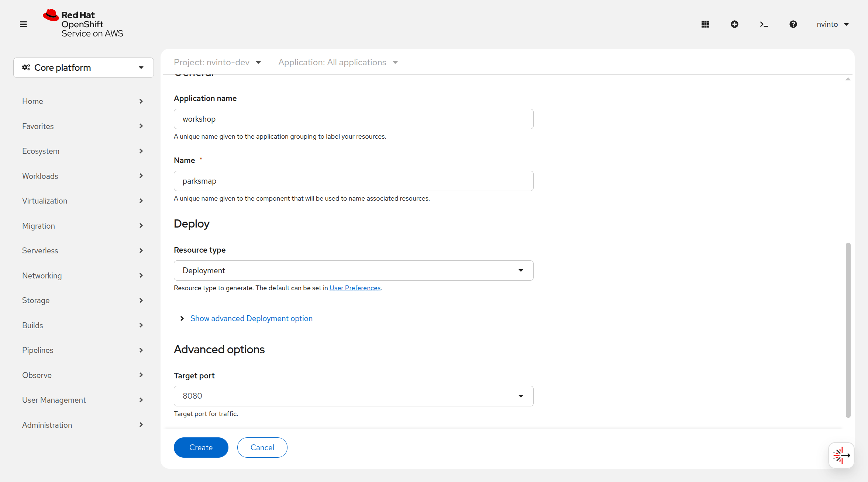Image resolution: width=868 pixels, height=482 pixels.
Task: Expand the Virtualization navigation section
Action: (x=83, y=201)
